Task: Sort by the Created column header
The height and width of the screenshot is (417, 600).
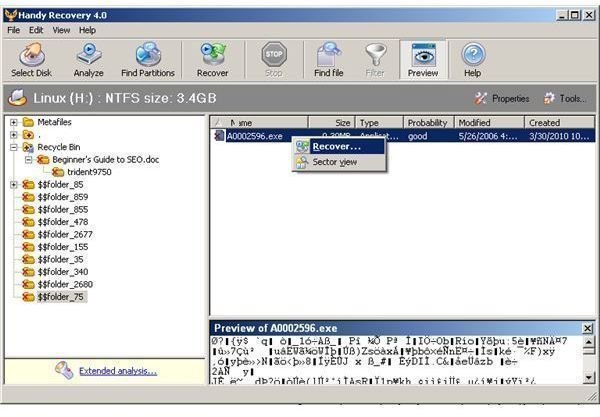Action: point(559,123)
